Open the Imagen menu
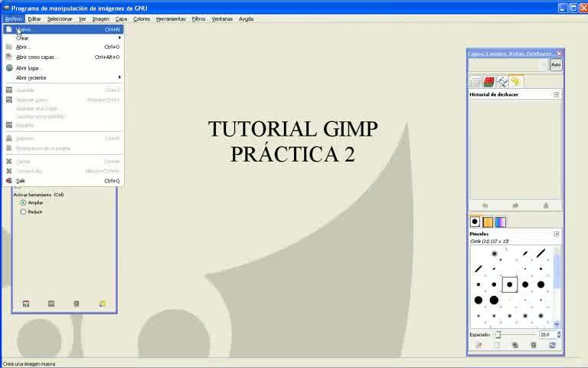Image resolution: width=588 pixels, height=368 pixels. [100, 18]
